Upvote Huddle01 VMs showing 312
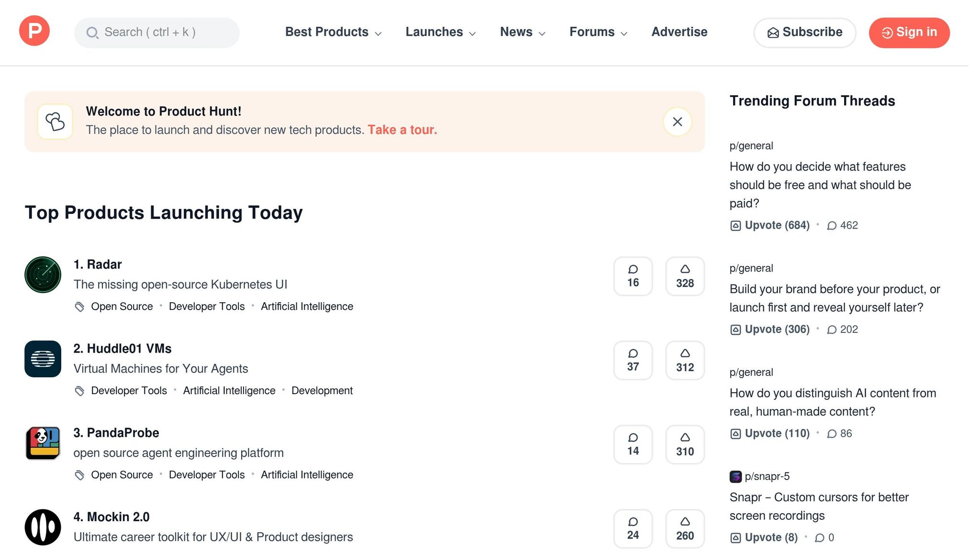 click(x=685, y=360)
